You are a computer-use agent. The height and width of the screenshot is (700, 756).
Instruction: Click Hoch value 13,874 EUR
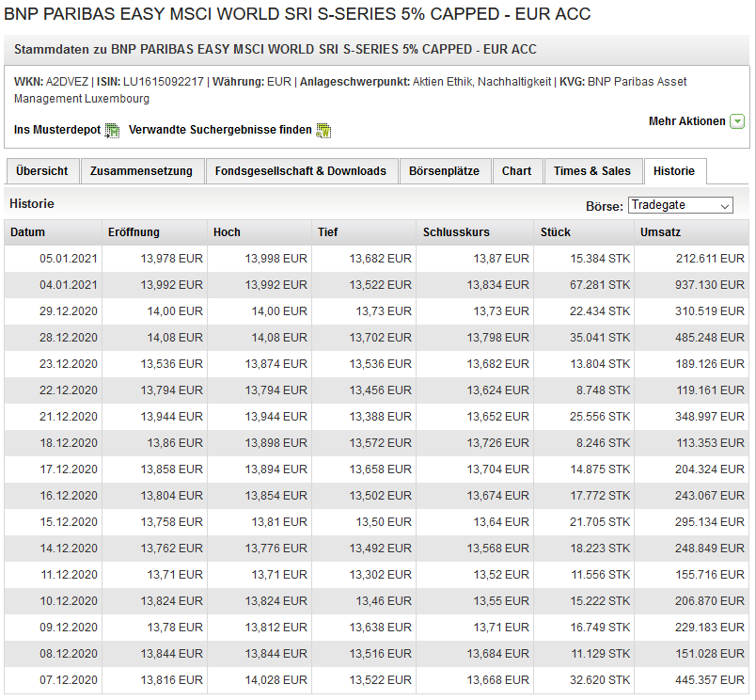276,364
